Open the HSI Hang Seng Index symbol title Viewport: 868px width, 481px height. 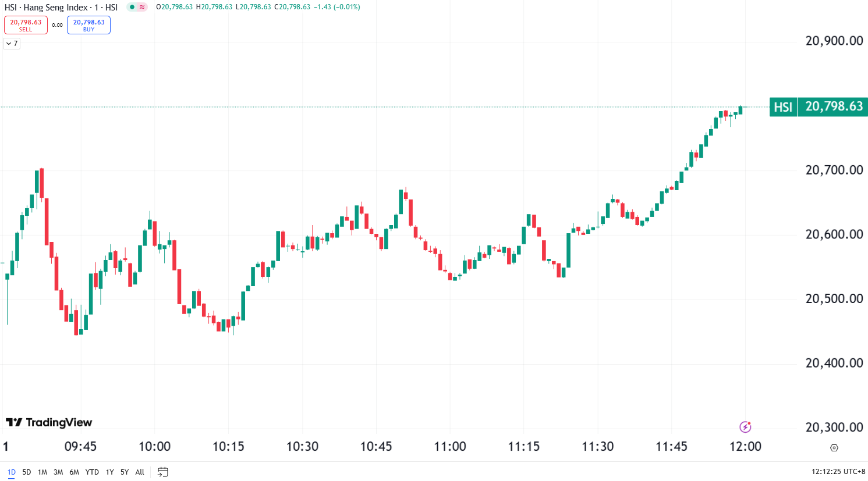[x=61, y=8]
